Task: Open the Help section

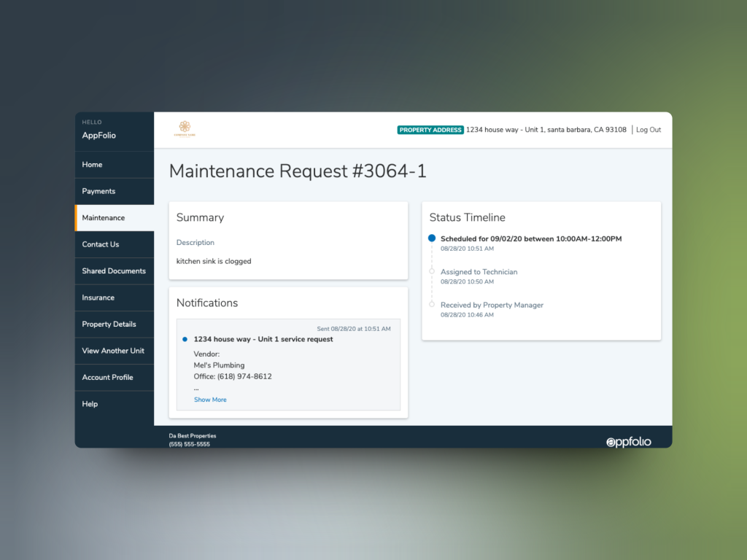Action: 114,403
